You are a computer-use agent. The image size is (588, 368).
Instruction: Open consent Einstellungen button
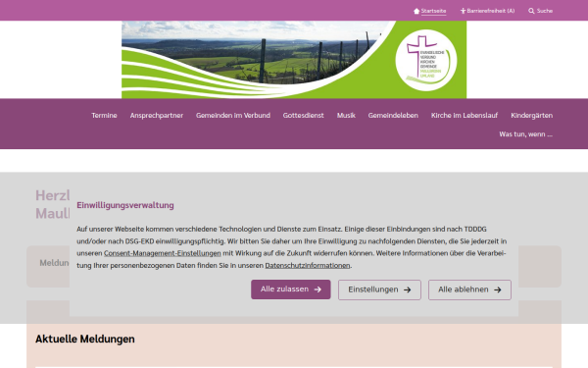point(379,289)
